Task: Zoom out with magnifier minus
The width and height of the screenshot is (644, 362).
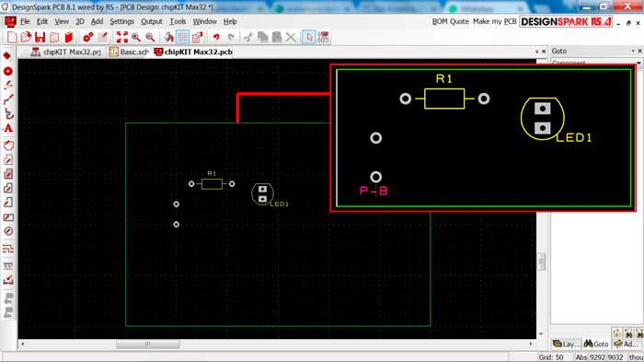Action: [x=150, y=38]
